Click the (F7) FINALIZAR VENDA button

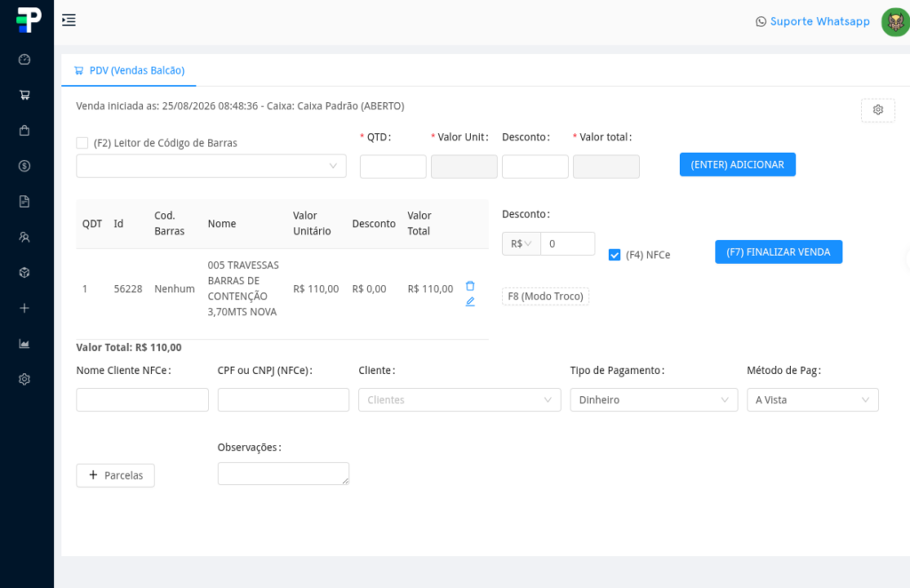coord(778,251)
